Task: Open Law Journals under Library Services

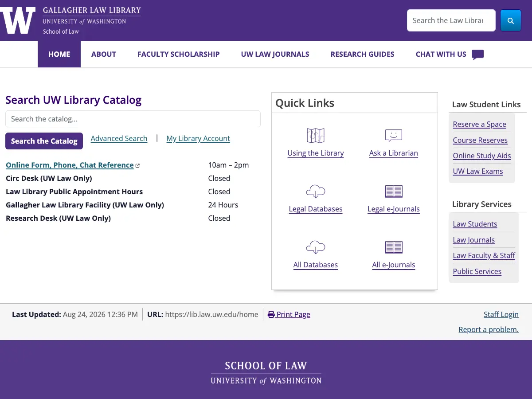Action: pos(474,240)
